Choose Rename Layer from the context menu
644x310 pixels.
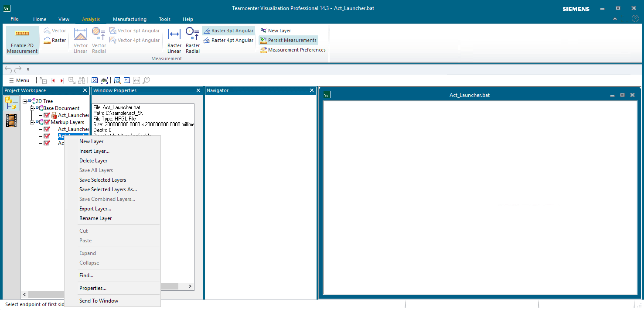[x=96, y=218]
